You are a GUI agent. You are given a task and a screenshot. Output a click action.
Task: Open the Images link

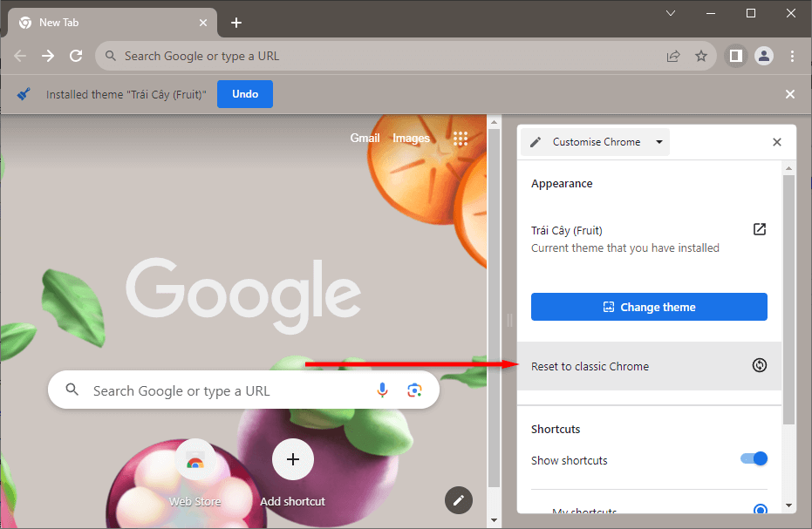click(x=411, y=139)
